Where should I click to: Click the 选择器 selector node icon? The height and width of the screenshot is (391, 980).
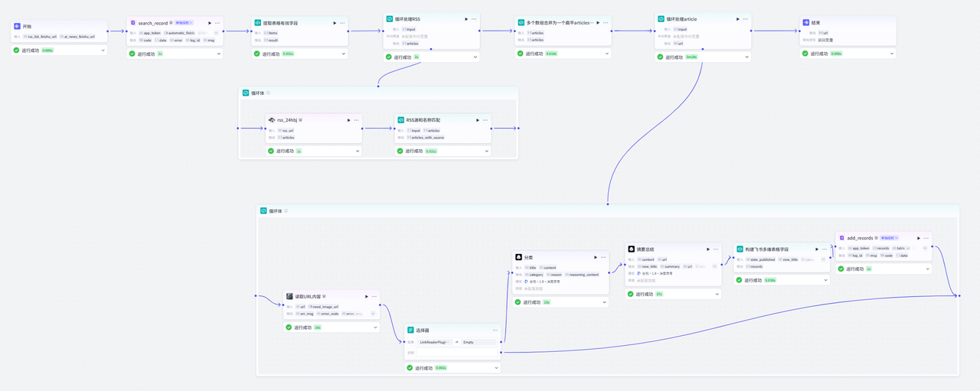point(410,330)
